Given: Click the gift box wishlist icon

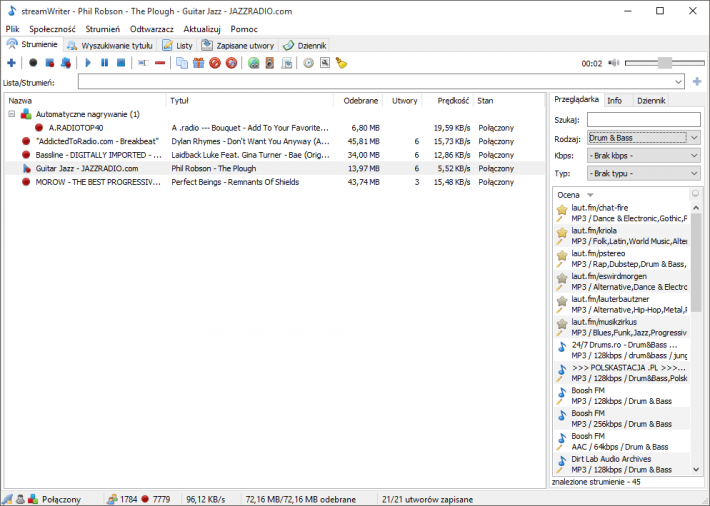Looking at the screenshot, I should [x=198, y=63].
